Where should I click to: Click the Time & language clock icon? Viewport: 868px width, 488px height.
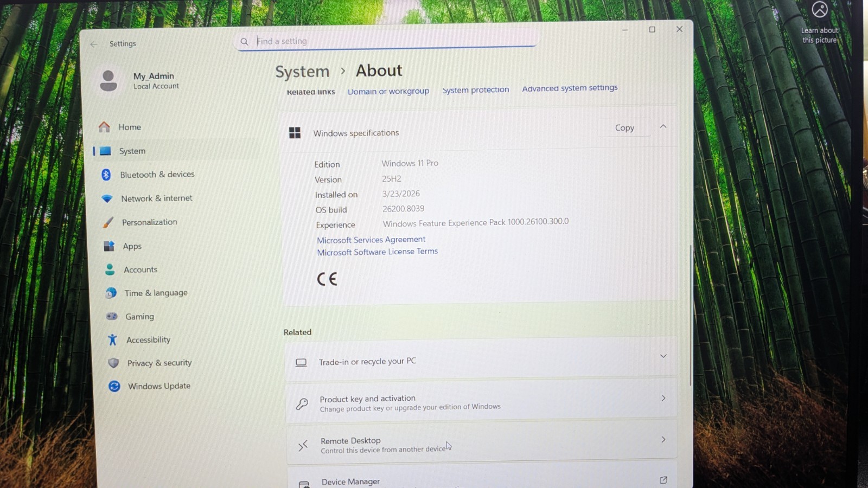(x=111, y=293)
